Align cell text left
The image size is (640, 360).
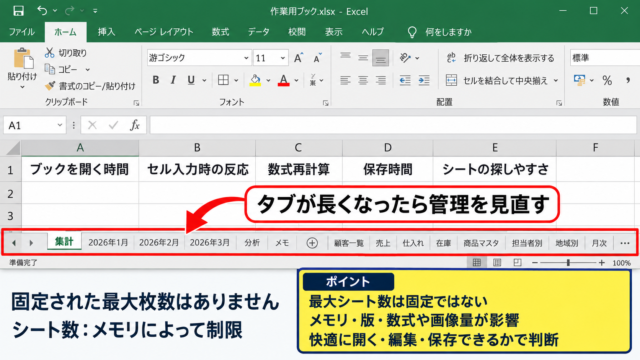click(x=345, y=80)
